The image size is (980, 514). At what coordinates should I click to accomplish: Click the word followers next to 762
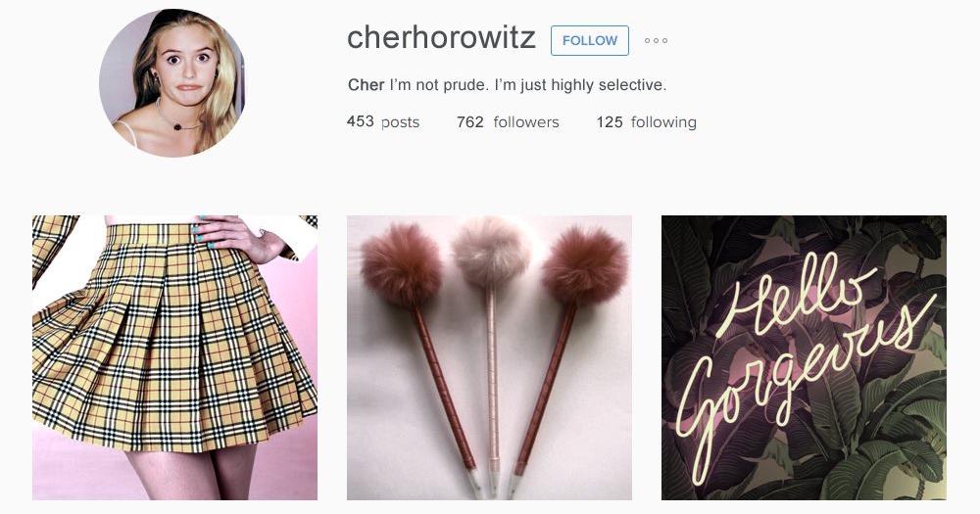[x=526, y=121]
